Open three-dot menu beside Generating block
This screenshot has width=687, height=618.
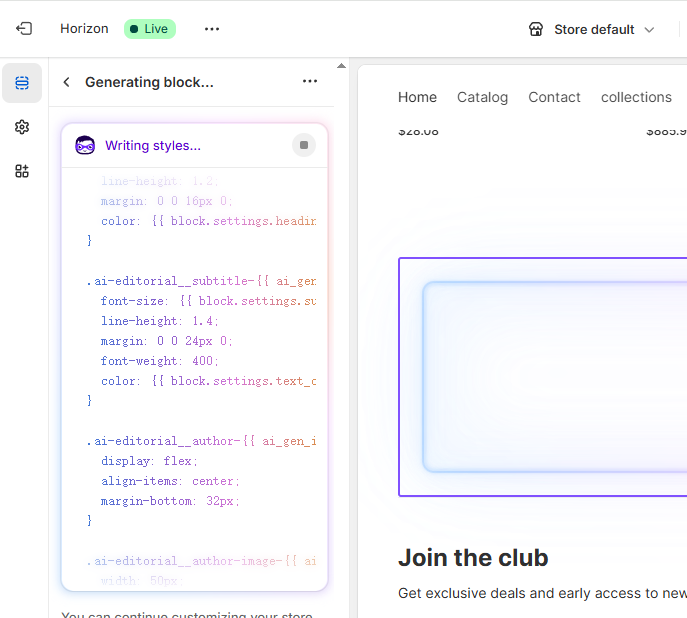310,82
